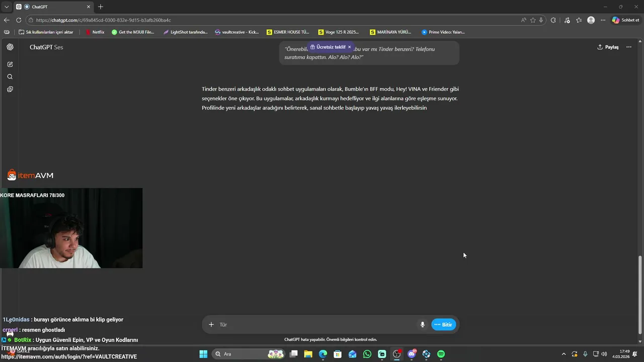Open Discord from the taskbar
Viewport: 644px width, 362px height.
coord(412,354)
